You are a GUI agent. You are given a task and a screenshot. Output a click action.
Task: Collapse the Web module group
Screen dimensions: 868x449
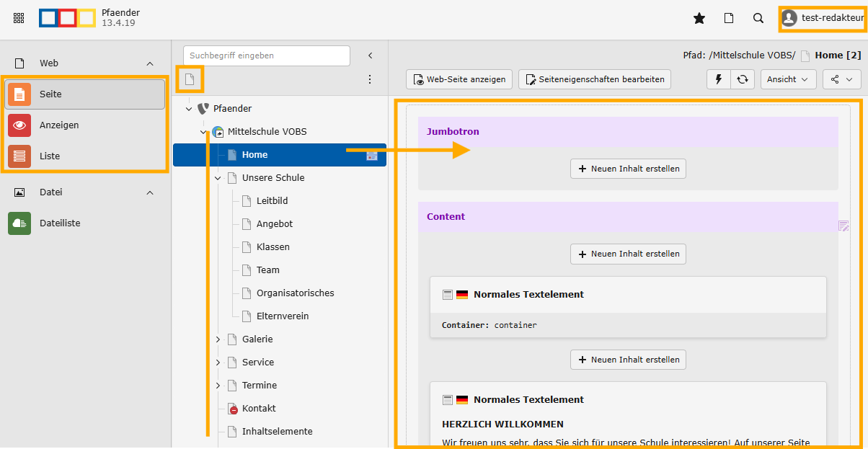(x=150, y=63)
